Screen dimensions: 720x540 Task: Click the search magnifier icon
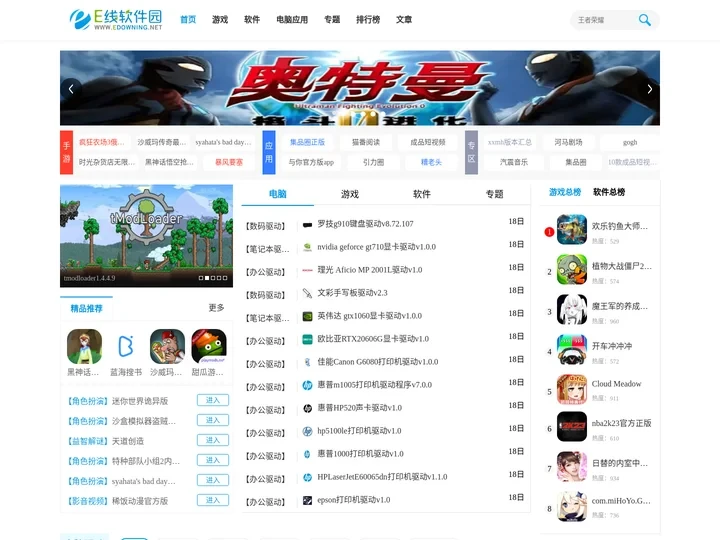coord(644,20)
